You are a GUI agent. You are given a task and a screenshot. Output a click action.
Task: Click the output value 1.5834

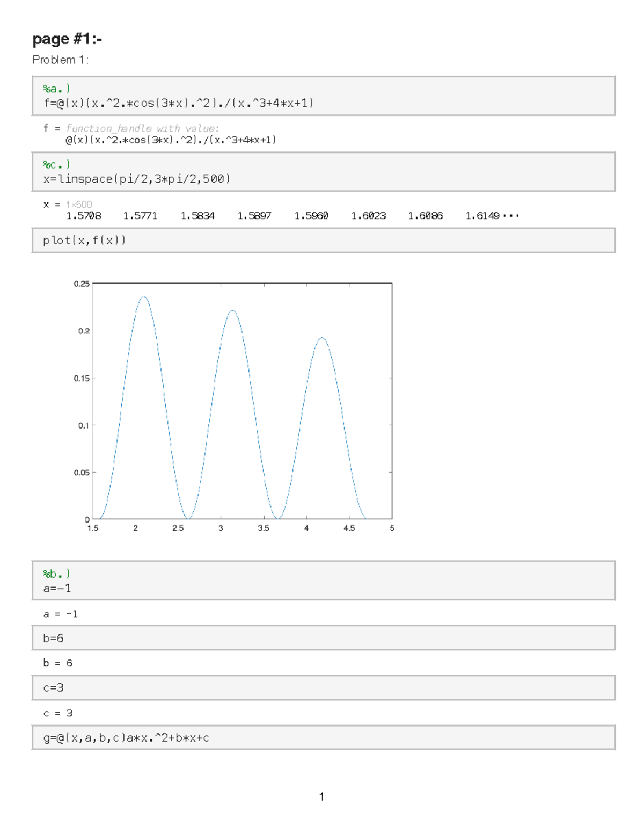tap(197, 216)
